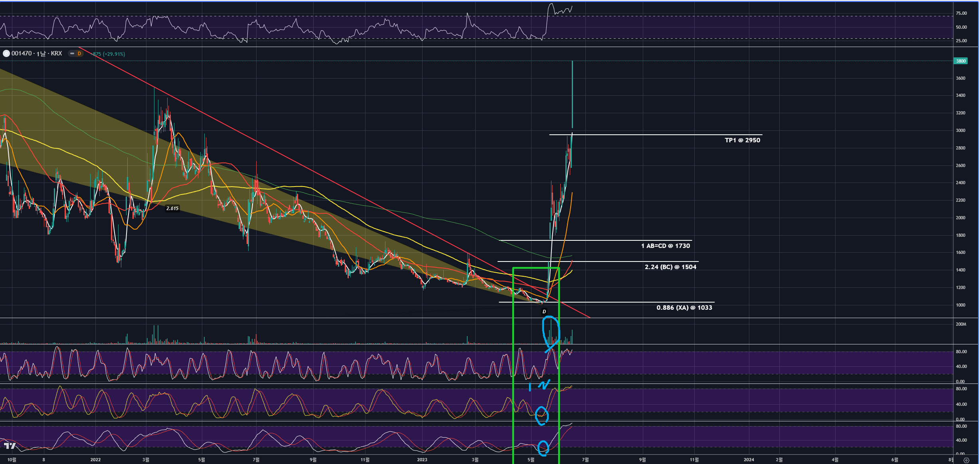Image resolution: width=980 pixels, height=464 pixels.
Task: Click the 2.615 ratio label on channel
Action: point(172,208)
